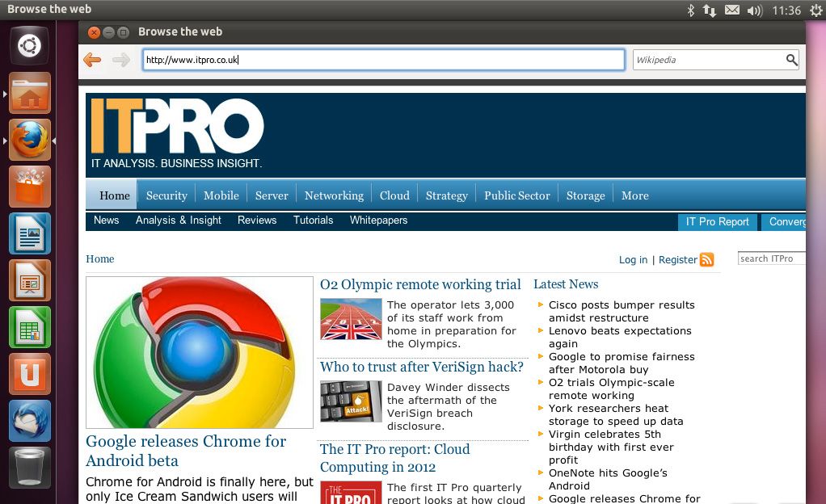
Task: Open the Networking navigation tab
Action: pyautogui.click(x=334, y=195)
